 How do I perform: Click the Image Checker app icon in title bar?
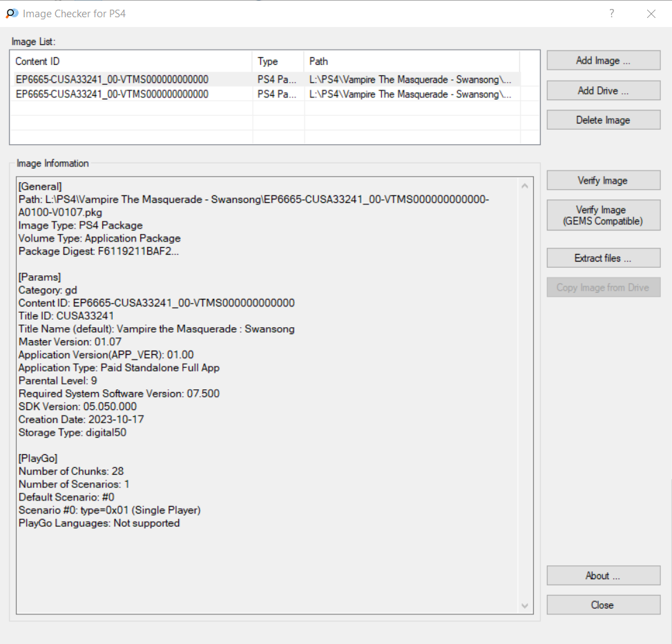tap(12, 14)
